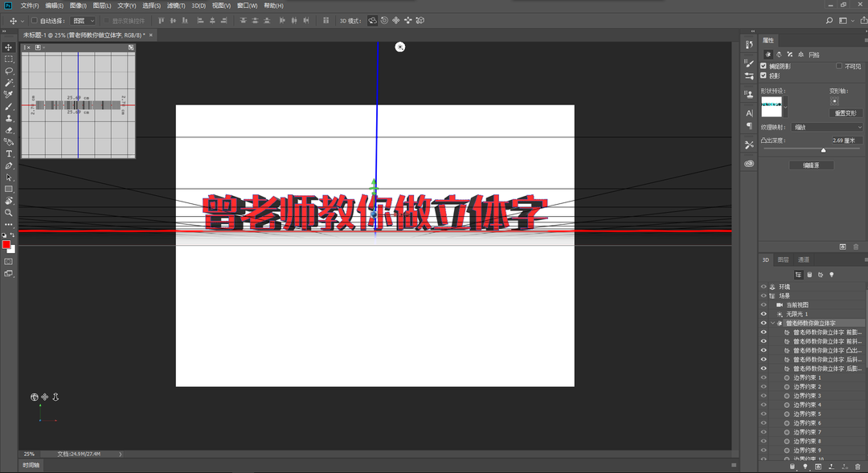Viewport: 868px width, 473px height.
Task: Select the Eyedropper tool
Action: [9, 94]
